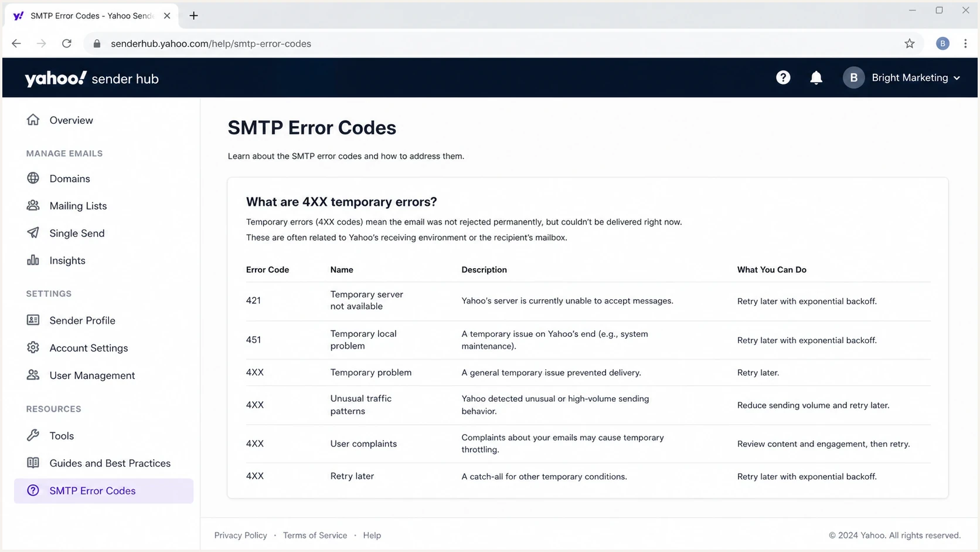Click the Mailing Lists people icon
The width and height of the screenshot is (980, 552).
coord(33,205)
